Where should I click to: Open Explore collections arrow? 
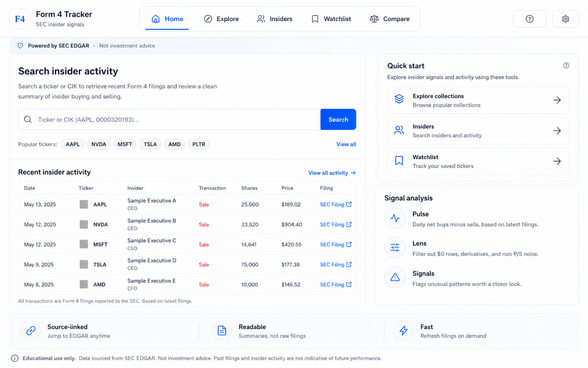(557, 100)
